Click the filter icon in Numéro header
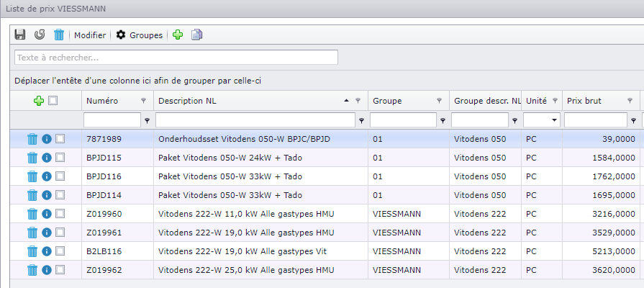644x288 pixels. [x=143, y=101]
